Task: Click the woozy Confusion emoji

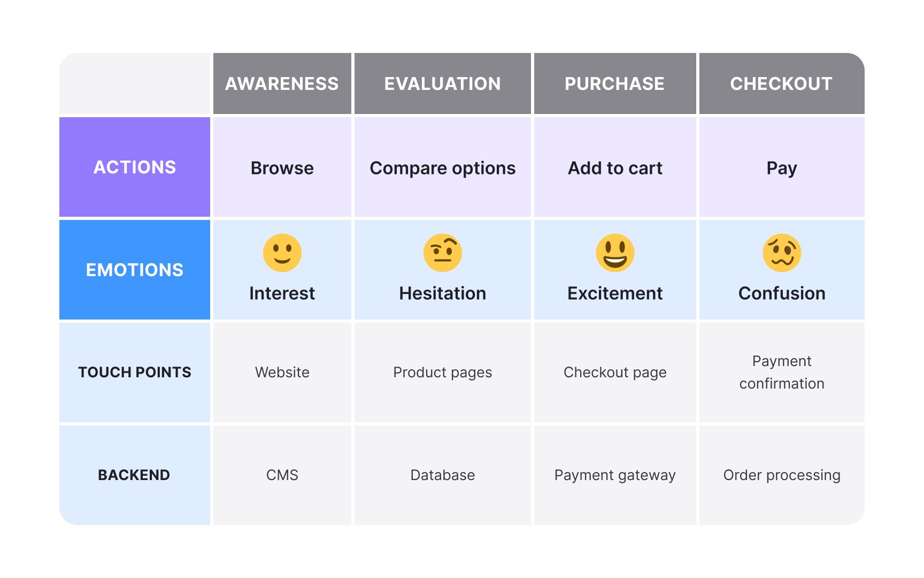Action: [x=782, y=253]
